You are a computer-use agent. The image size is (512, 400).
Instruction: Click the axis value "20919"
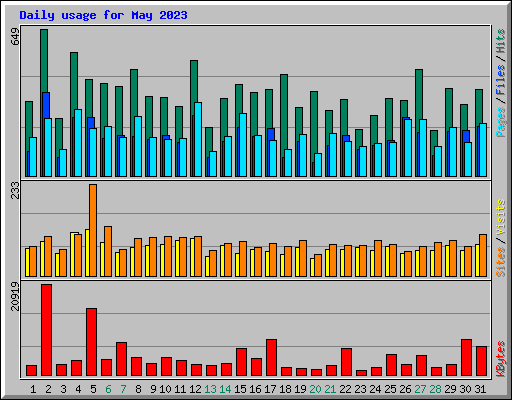coord(15,296)
